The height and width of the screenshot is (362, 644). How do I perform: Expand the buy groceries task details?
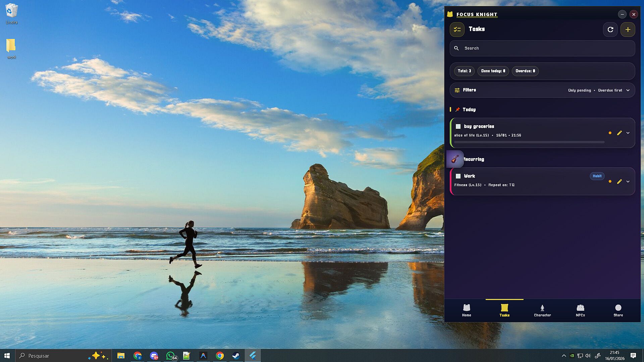click(x=628, y=133)
